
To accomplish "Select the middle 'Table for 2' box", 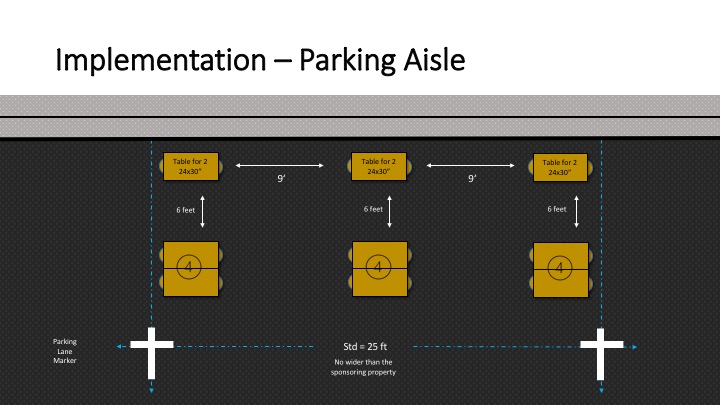I will pos(378,166).
